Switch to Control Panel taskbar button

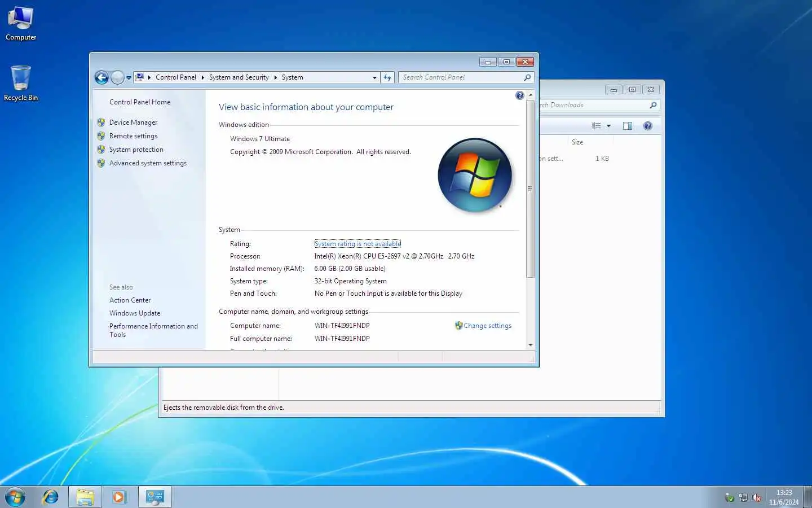pyautogui.click(x=155, y=497)
